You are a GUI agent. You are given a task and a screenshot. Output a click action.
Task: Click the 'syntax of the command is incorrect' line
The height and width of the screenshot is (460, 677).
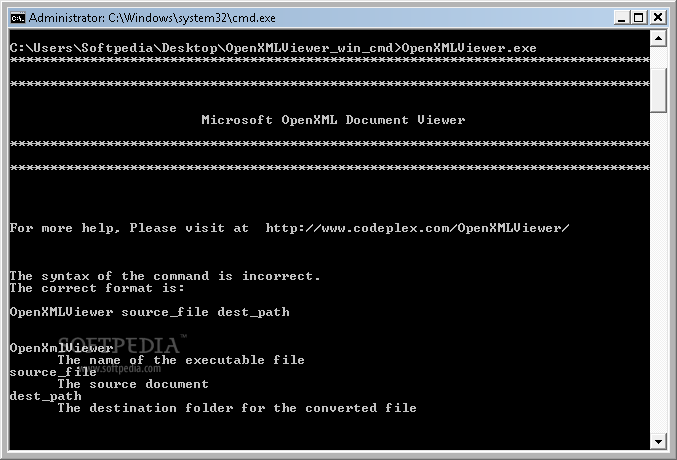click(x=165, y=276)
